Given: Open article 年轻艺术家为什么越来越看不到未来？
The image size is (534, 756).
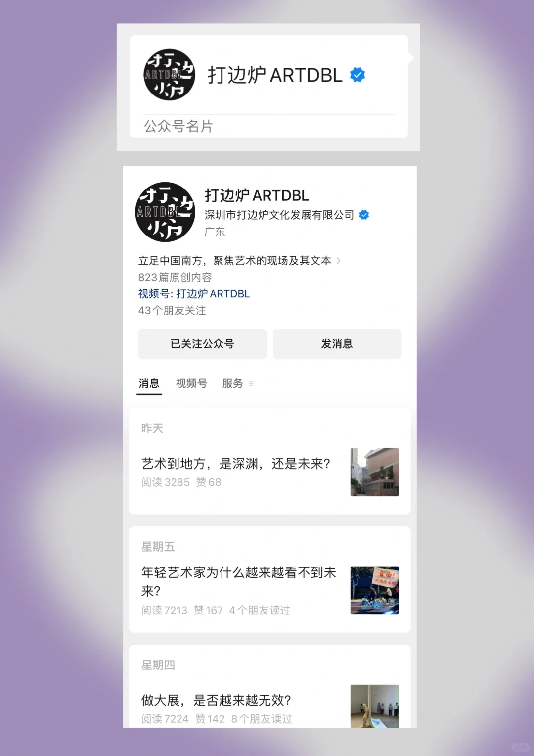Looking at the screenshot, I should click(x=239, y=581).
